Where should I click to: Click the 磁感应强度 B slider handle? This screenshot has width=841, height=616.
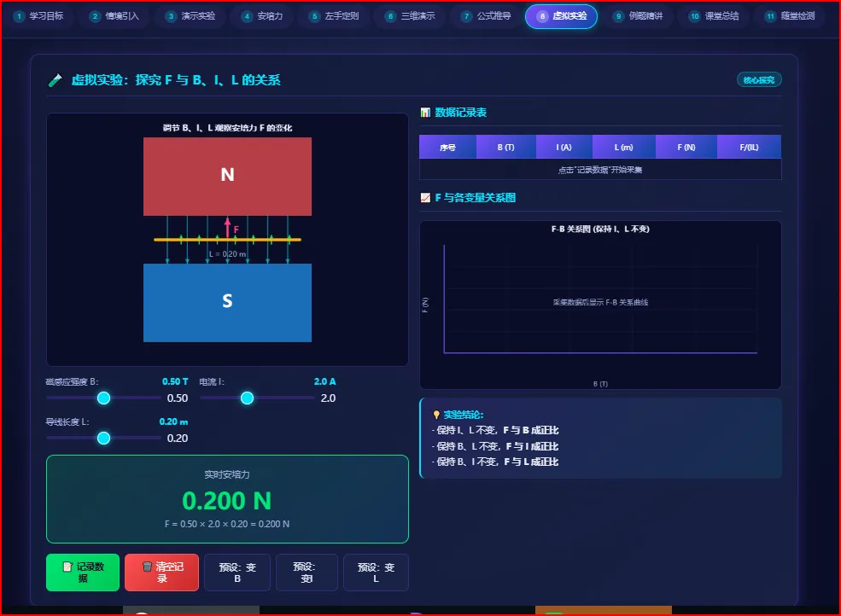pyautogui.click(x=103, y=398)
